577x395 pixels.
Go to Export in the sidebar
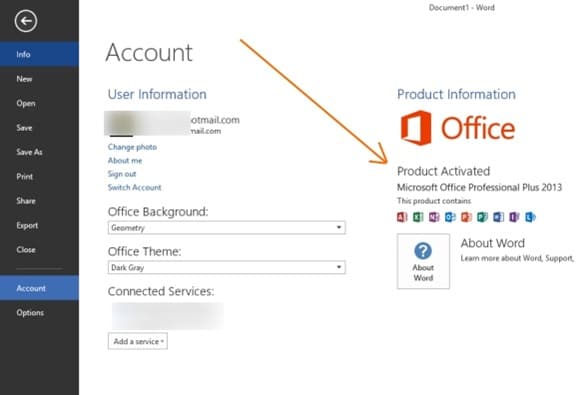coord(39,225)
